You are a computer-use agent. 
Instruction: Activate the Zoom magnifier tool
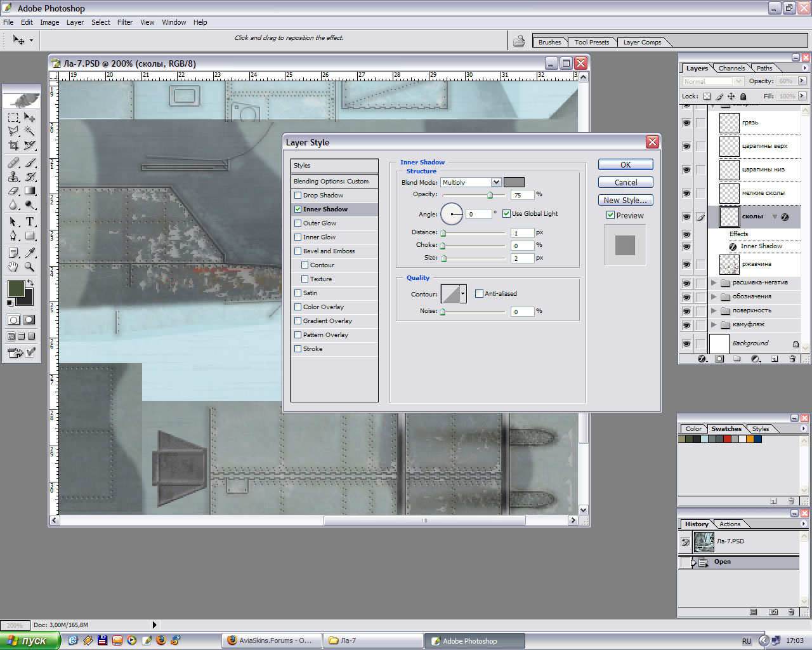pyautogui.click(x=30, y=267)
